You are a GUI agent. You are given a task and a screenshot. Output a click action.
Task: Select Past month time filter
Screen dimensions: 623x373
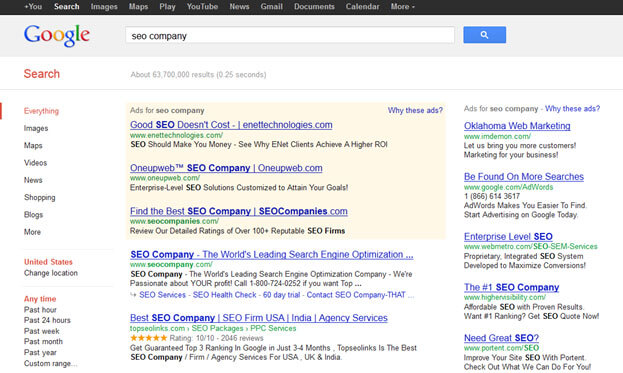point(43,342)
